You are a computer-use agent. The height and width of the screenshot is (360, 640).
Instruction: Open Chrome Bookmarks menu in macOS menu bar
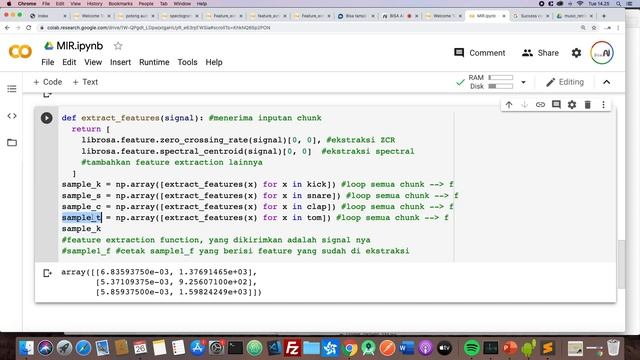click(x=120, y=4)
